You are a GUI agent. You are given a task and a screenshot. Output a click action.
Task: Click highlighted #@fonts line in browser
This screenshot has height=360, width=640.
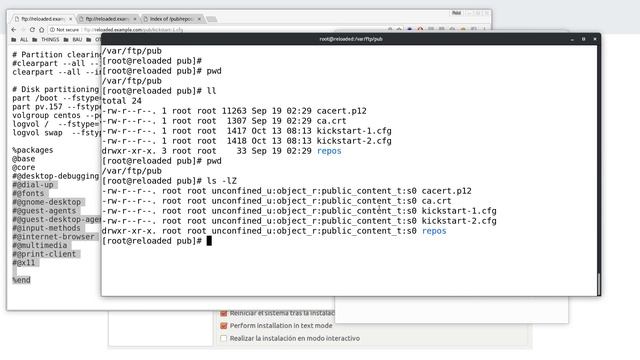(x=28, y=193)
